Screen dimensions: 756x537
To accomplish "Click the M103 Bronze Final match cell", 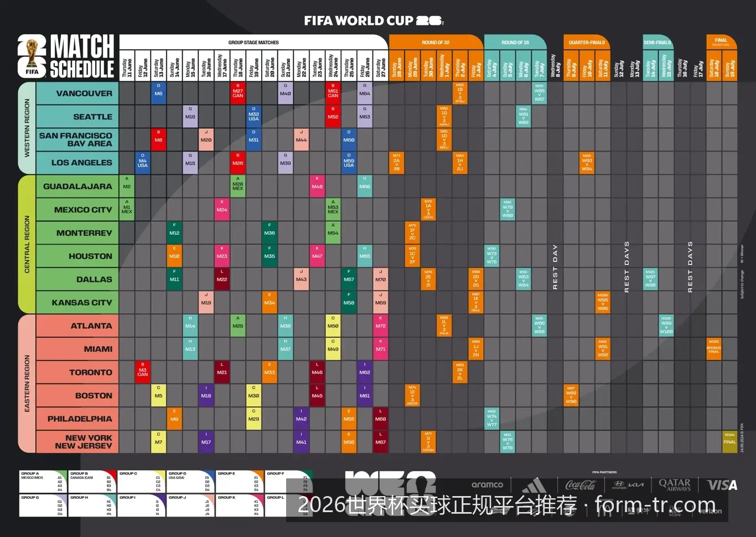I will click(x=714, y=349).
